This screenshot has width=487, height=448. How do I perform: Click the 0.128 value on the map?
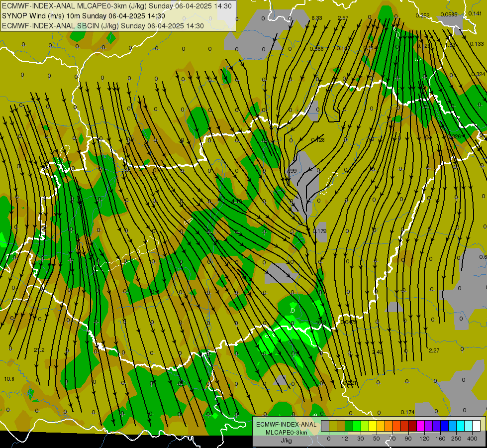point(318,140)
